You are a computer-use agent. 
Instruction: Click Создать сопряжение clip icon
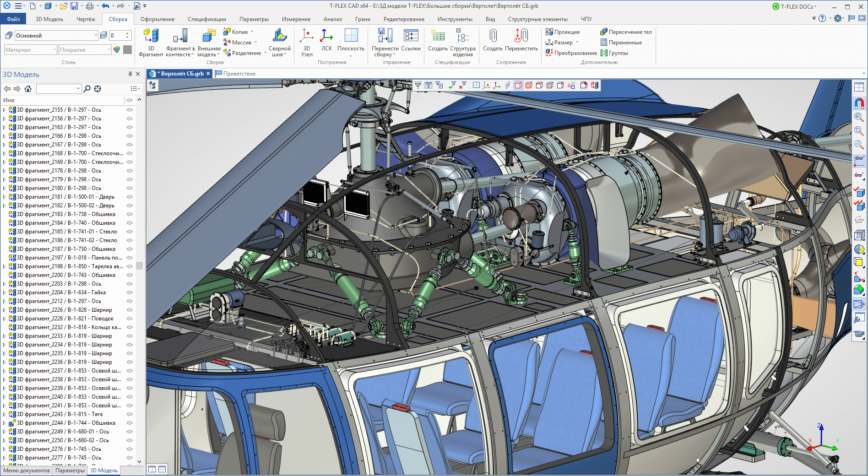click(493, 36)
